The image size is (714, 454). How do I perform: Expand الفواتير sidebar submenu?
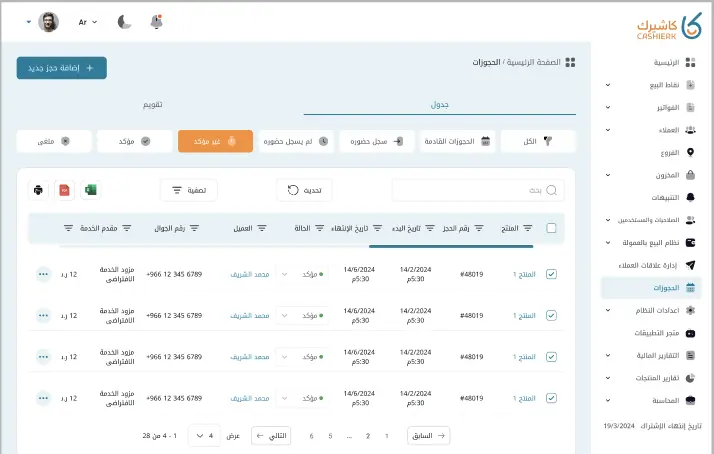click(607, 107)
